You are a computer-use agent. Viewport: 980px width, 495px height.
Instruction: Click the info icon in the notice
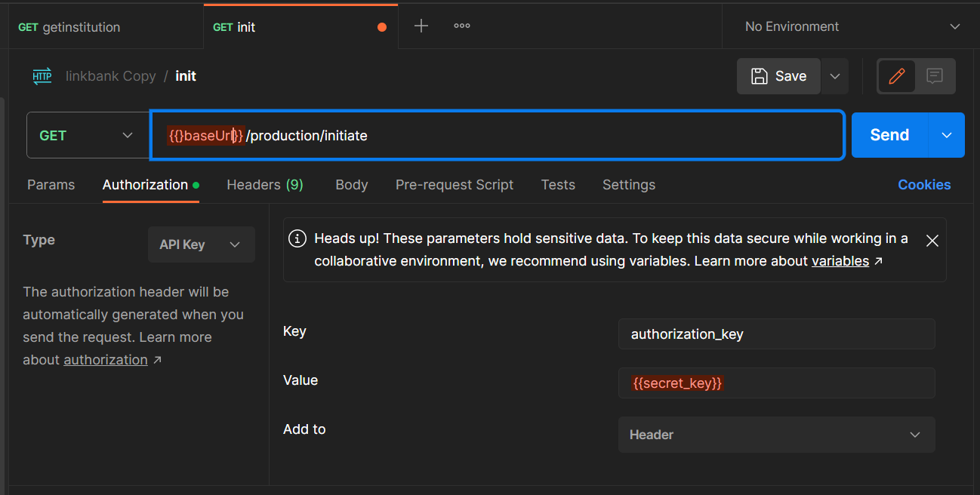point(298,238)
